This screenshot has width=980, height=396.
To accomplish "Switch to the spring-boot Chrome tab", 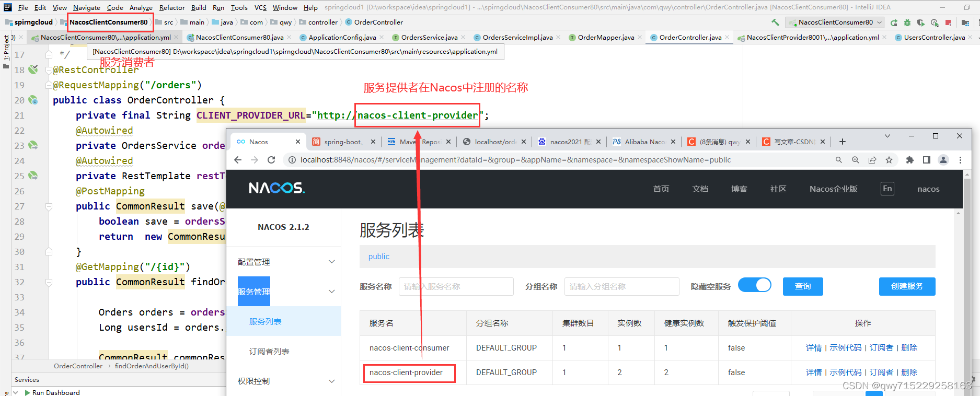I will pyautogui.click(x=342, y=142).
